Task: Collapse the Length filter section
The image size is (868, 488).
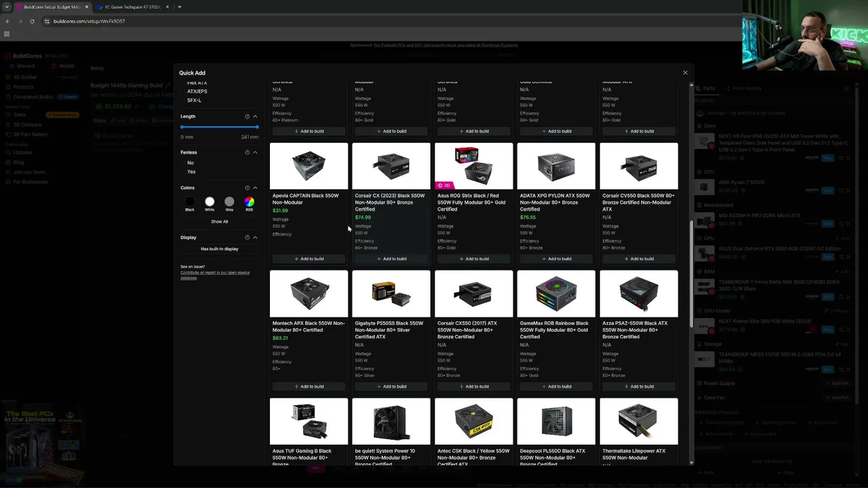Action: 255,117
